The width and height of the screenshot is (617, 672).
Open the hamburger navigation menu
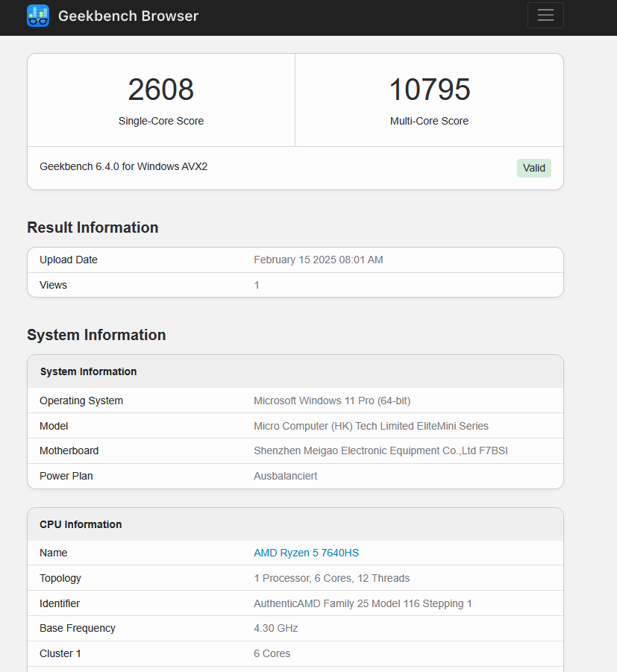(545, 16)
